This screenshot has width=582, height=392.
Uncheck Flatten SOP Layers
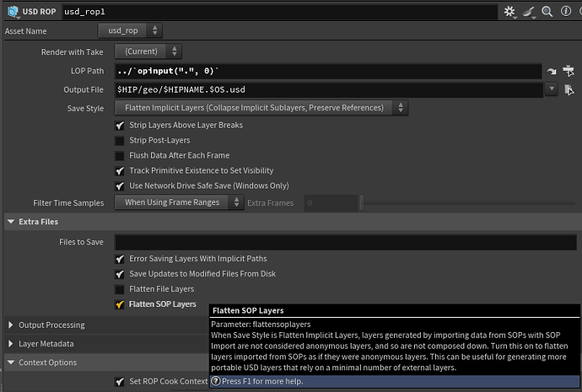(x=121, y=304)
